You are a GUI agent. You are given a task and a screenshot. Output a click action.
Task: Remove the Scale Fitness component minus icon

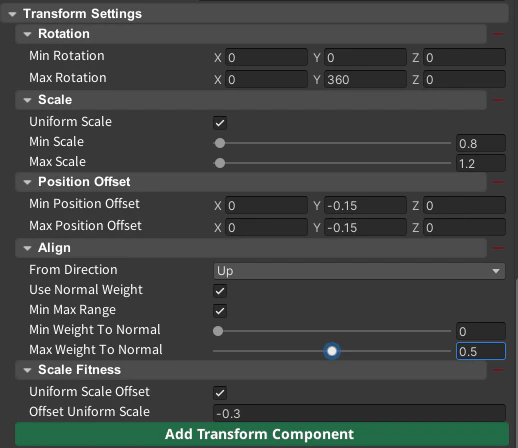[x=498, y=370]
